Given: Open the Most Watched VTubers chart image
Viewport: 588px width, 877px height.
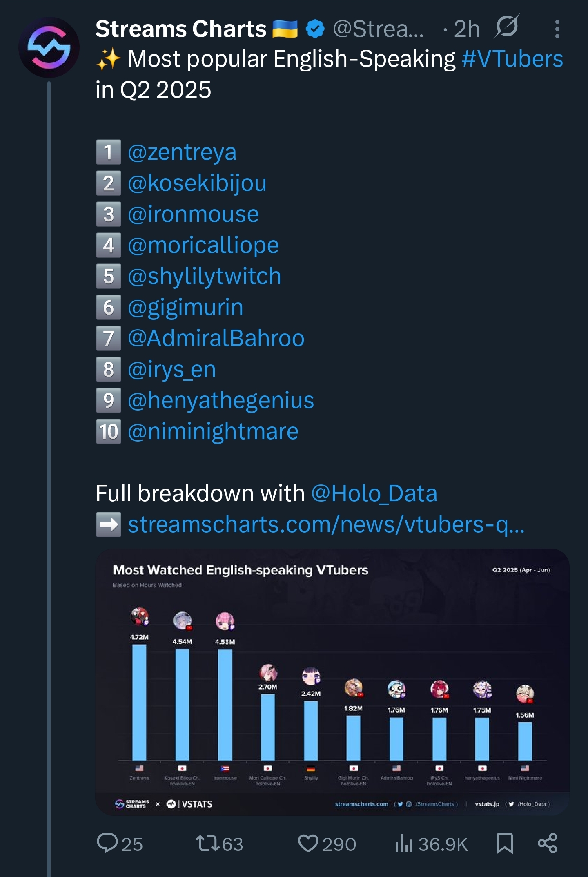Looking at the screenshot, I should 332,682.
